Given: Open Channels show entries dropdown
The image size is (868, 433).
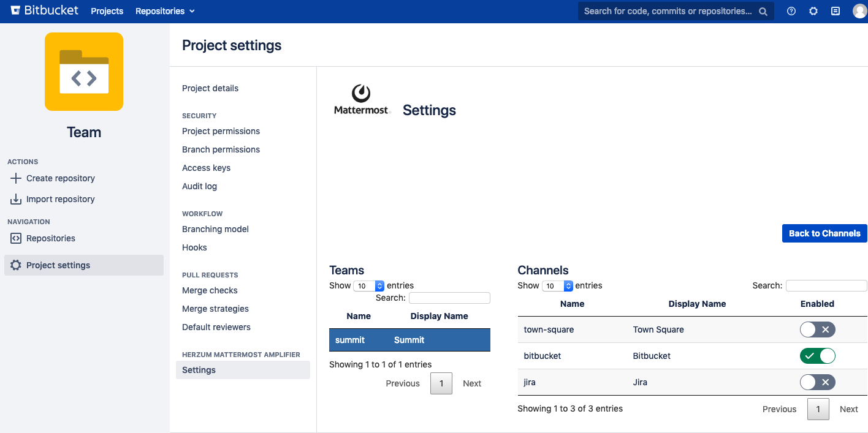Looking at the screenshot, I should (x=557, y=286).
